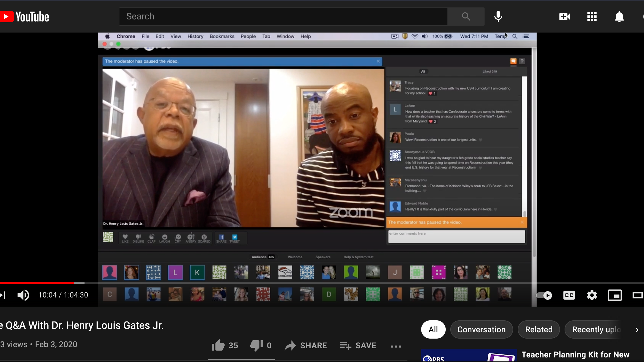Toggle the autoplay switch
The height and width of the screenshot is (362, 644).
click(544, 295)
